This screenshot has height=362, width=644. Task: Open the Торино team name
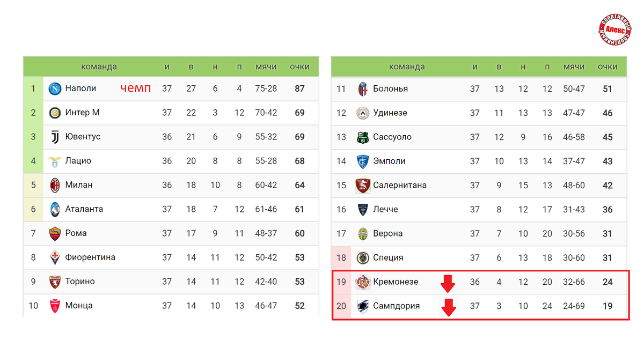click(x=80, y=282)
